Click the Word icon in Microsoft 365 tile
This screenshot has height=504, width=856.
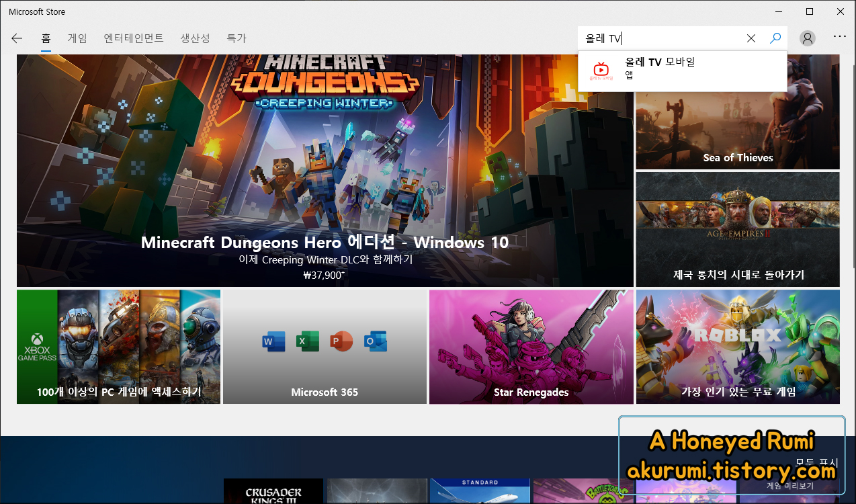coord(273,342)
